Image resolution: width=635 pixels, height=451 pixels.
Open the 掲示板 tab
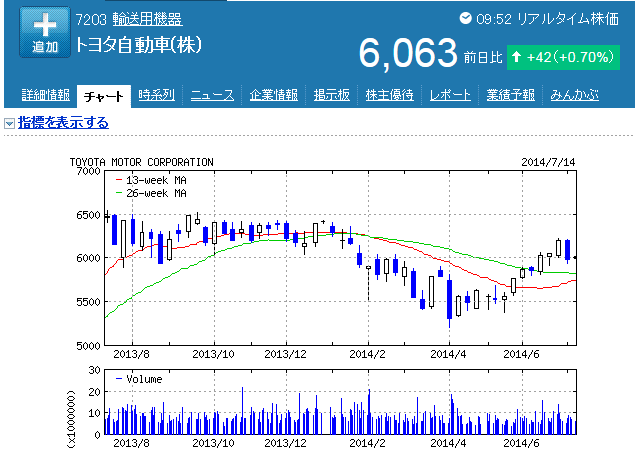[332, 95]
